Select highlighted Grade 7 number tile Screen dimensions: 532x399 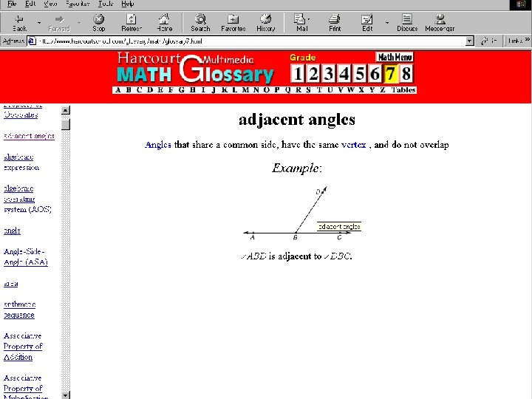coord(391,74)
